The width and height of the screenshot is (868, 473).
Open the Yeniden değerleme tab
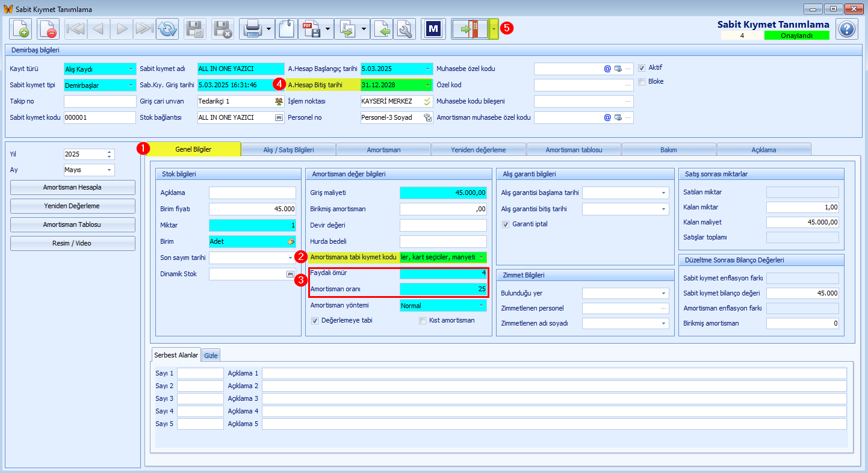click(479, 149)
